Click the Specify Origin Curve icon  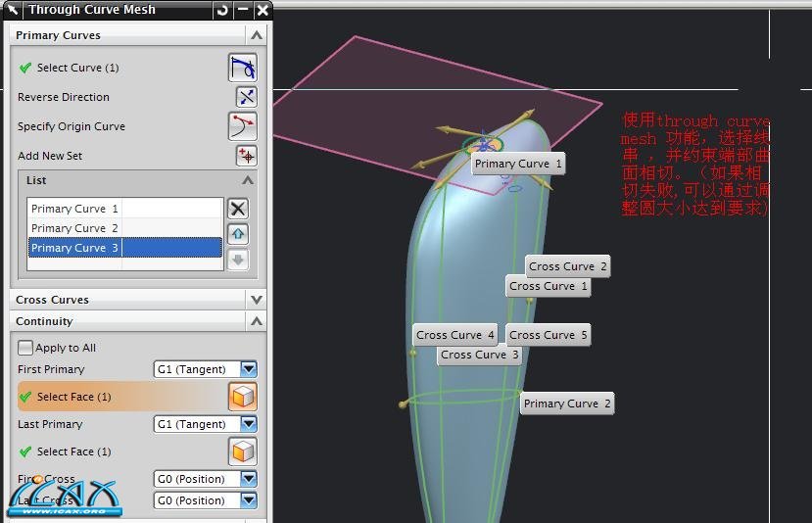(x=242, y=126)
